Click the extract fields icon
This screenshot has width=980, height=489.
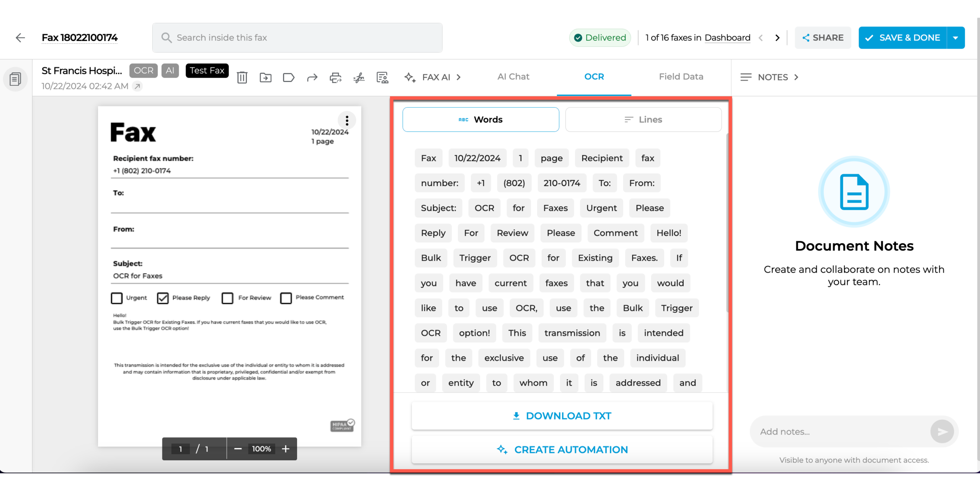click(x=381, y=77)
